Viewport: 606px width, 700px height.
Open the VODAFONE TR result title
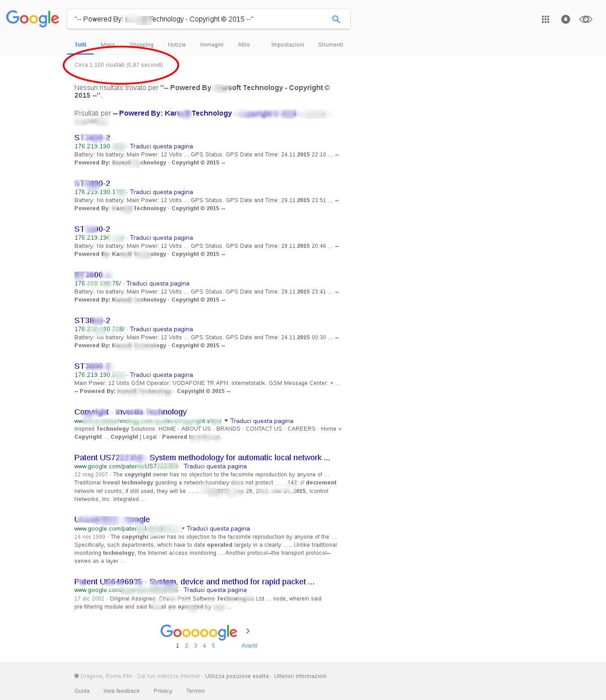tap(92, 366)
